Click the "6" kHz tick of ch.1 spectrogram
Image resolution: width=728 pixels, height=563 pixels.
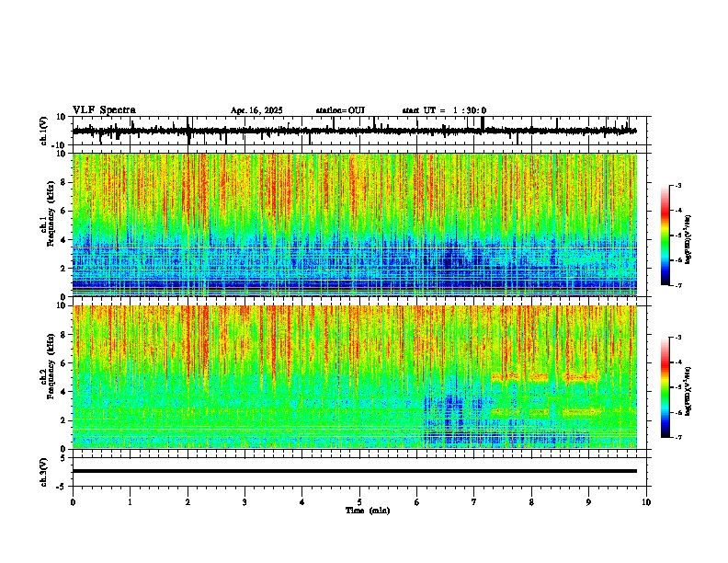click(x=63, y=211)
